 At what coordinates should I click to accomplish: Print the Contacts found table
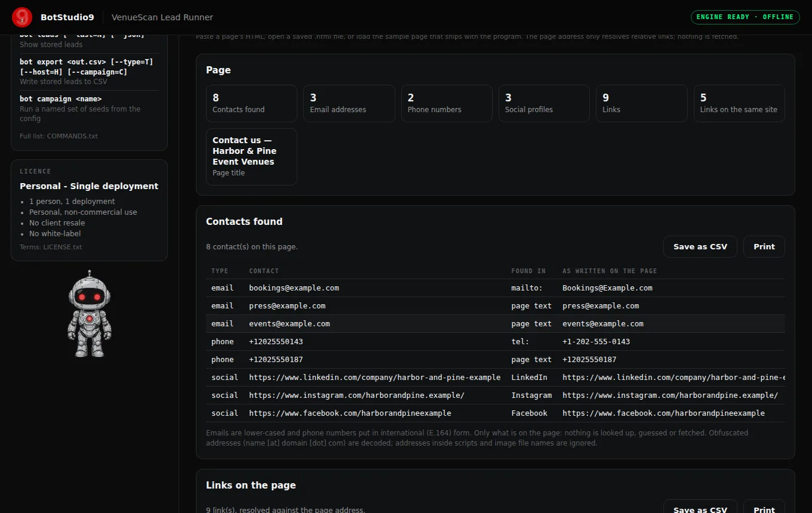(x=764, y=246)
